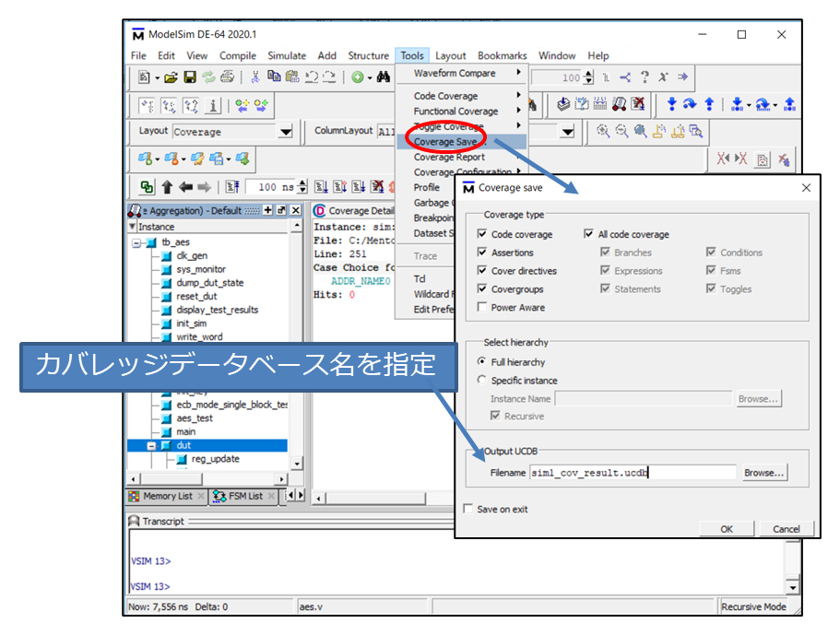Uncheck the Code coverage checkbox

click(x=482, y=234)
